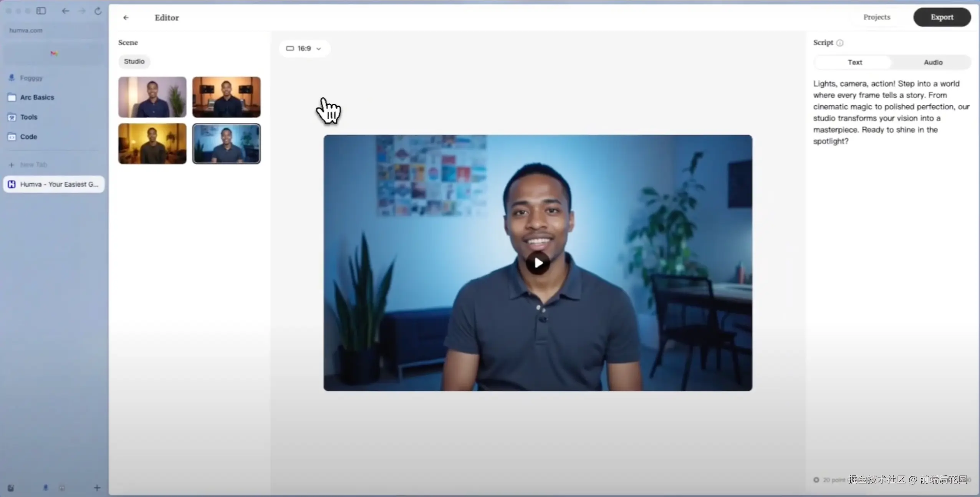Click the Export button
980x497 pixels.
click(942, 17)
